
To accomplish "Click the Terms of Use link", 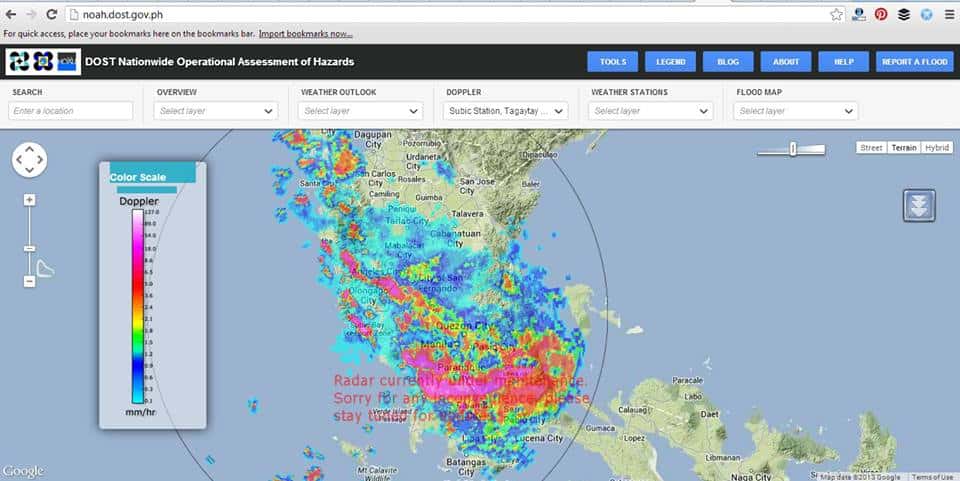I will [x=932, y=477].
